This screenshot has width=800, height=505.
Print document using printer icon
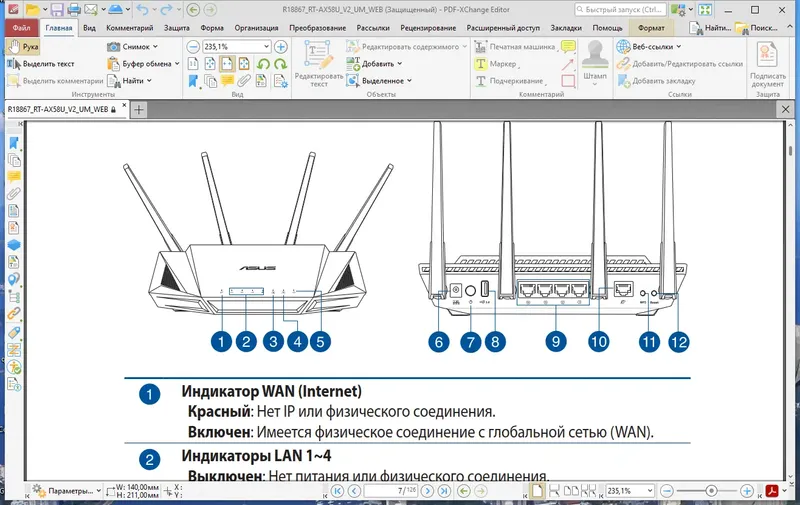coord(74,10)
